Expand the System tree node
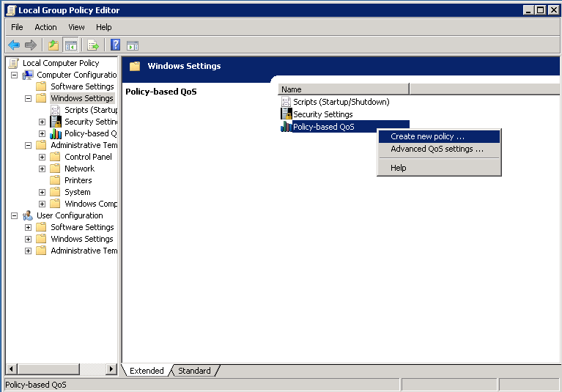 coord(42,193)
